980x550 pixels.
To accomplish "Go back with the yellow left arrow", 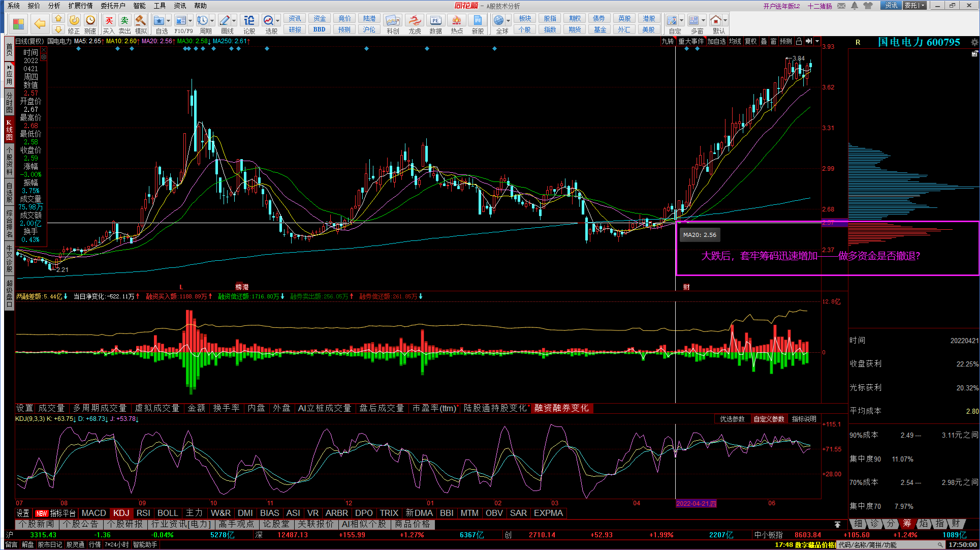I will click(40, 23).
